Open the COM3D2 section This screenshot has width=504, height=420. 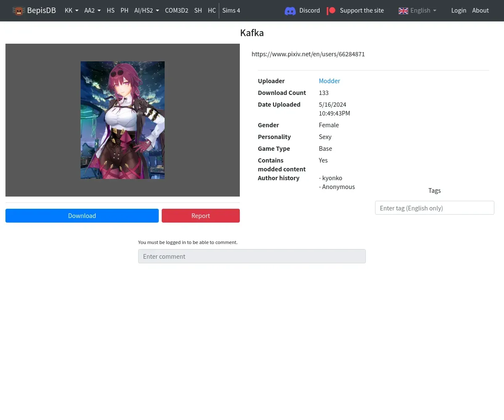pyautogui.click(x=176, y=10)
